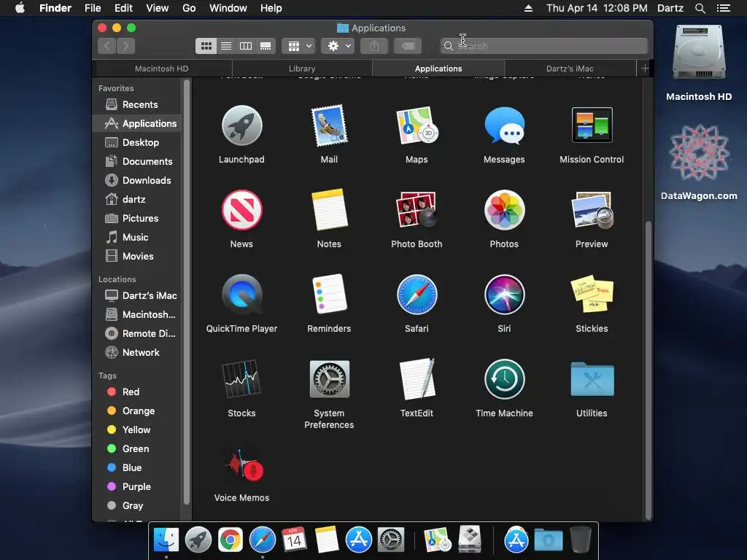Click the Share toolbar button

pyautogui.click(x=374, y=46)
